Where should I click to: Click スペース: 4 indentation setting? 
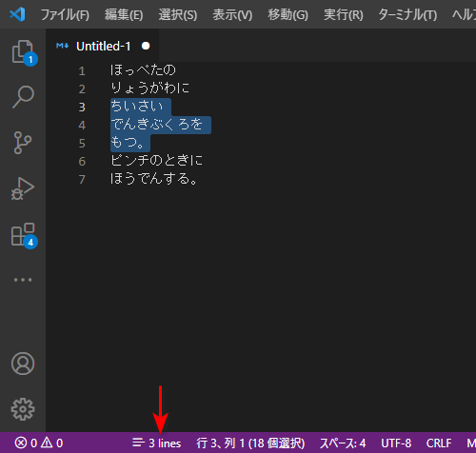tap(343, 443)
